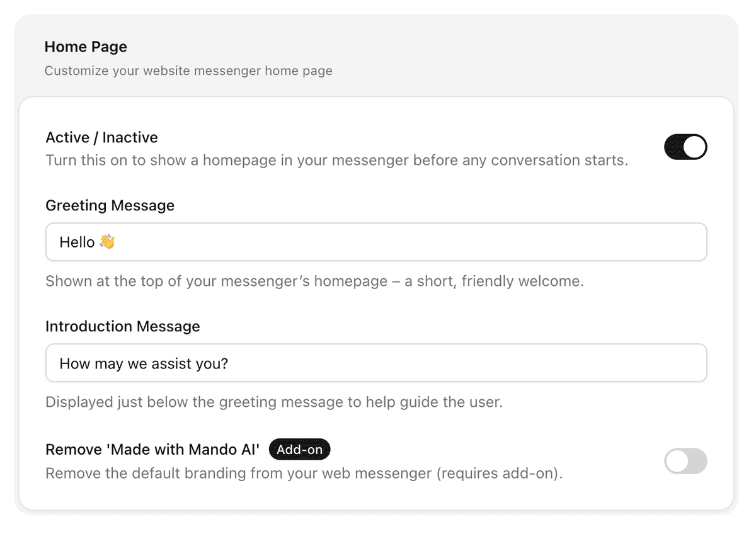Click the gray knob of the branding switch
756x541 pixels.
coord(677,462)
